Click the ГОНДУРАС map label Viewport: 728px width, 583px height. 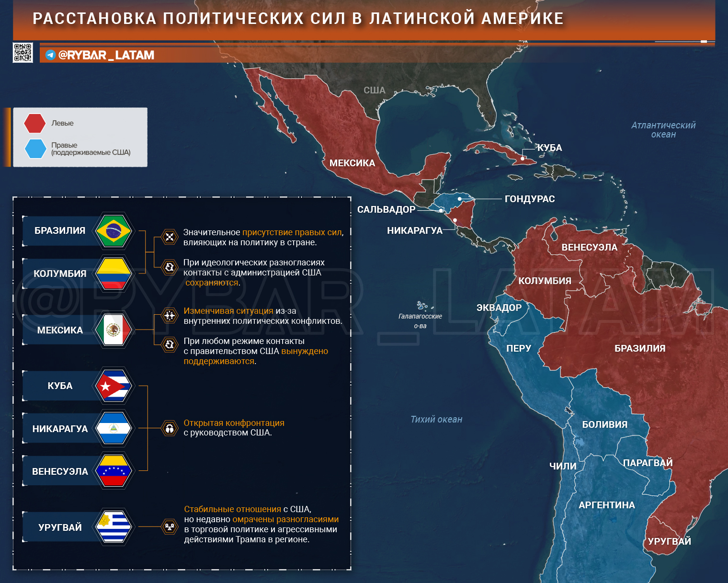pyautogui.click(x=529, y=199)
